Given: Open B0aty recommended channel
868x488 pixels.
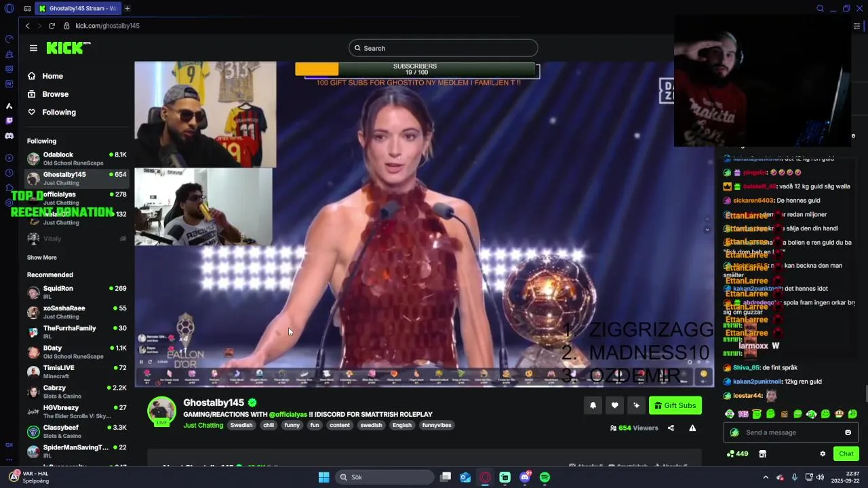Looking at the screenshot, I should click(x=77, y=352).
